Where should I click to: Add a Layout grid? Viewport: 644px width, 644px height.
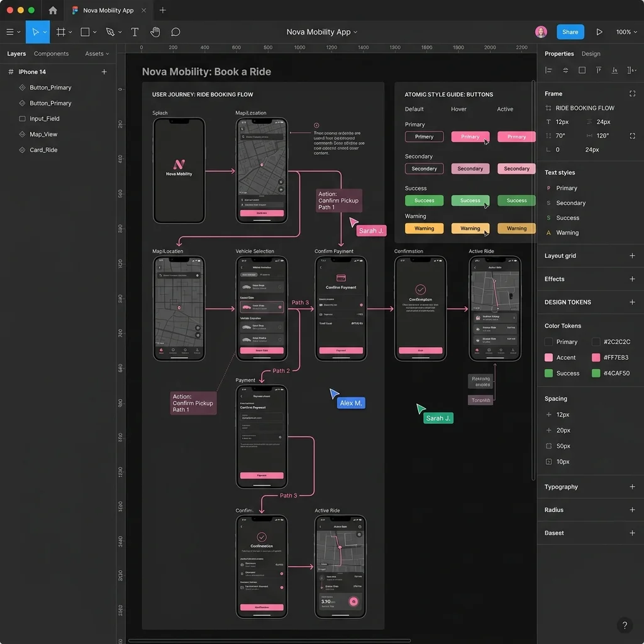[632, 255]
